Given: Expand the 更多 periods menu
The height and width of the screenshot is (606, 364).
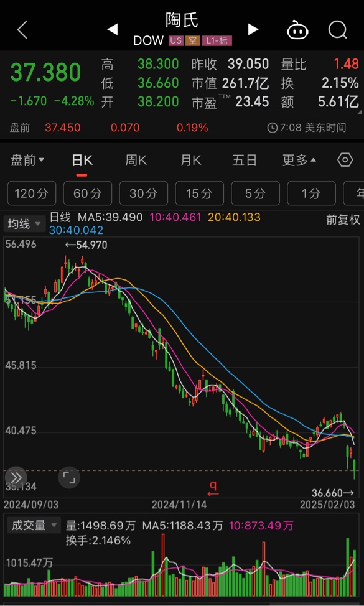Looking at the screenshot, I should (299, 160).
